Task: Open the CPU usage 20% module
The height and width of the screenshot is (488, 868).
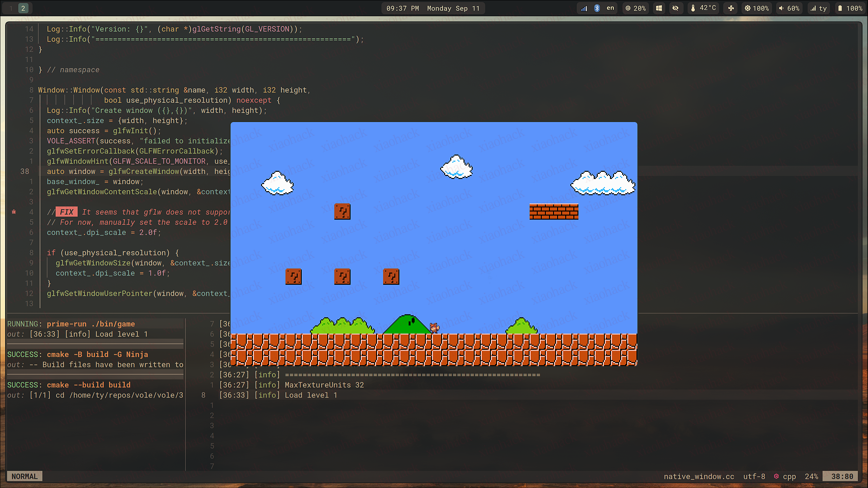Action: (635, 8)
